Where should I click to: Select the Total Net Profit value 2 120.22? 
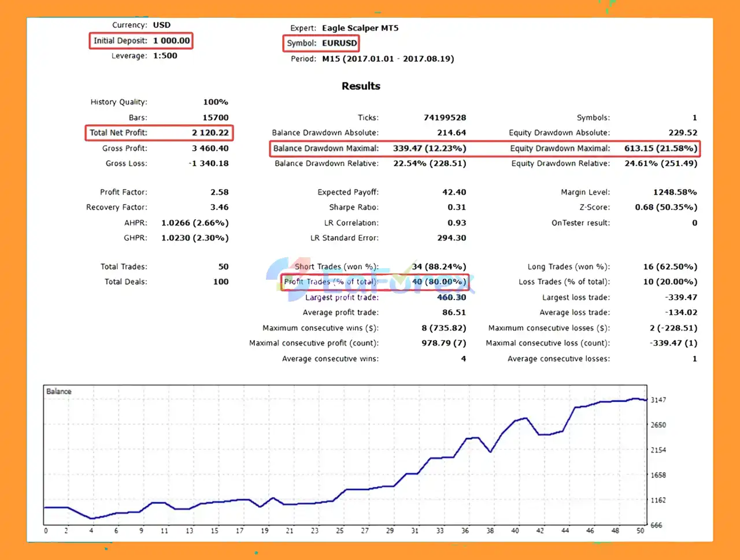[210, 133]
